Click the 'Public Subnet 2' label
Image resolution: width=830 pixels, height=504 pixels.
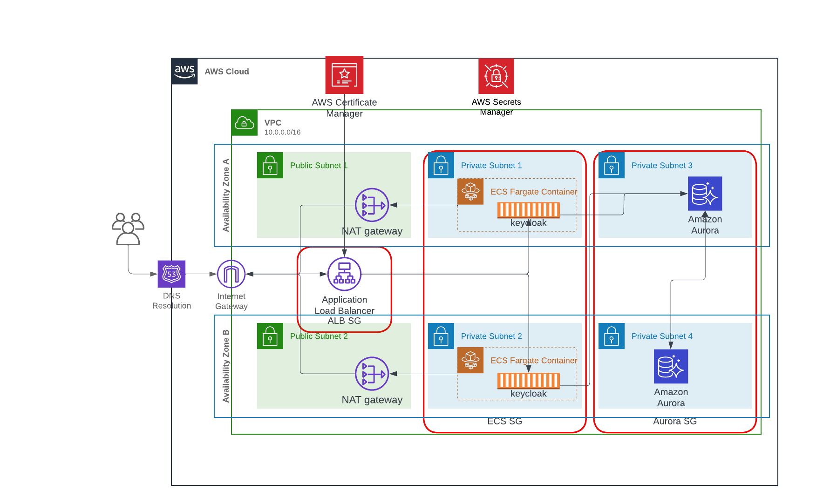click(319, 336)
